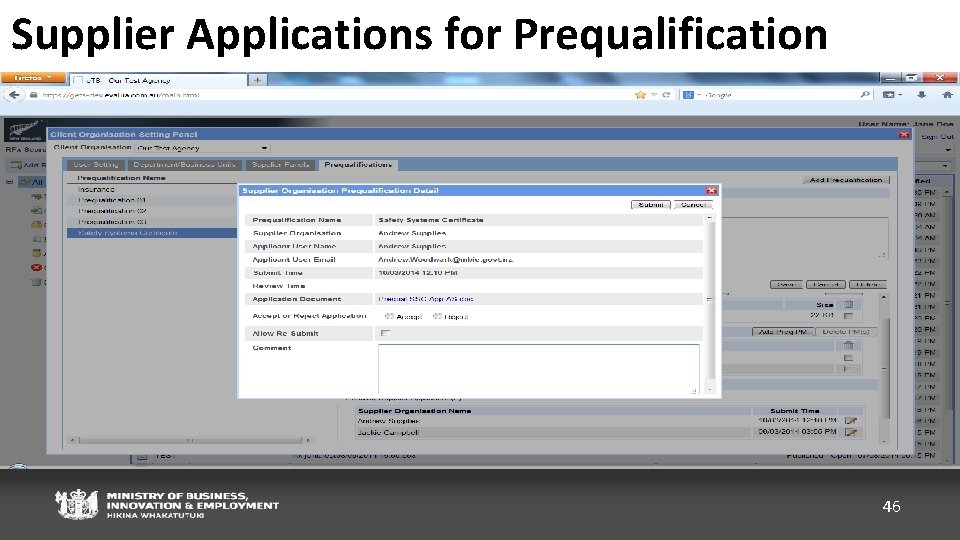
Task: Click the Add Preq PM button
Action: [x=782, y=331]
